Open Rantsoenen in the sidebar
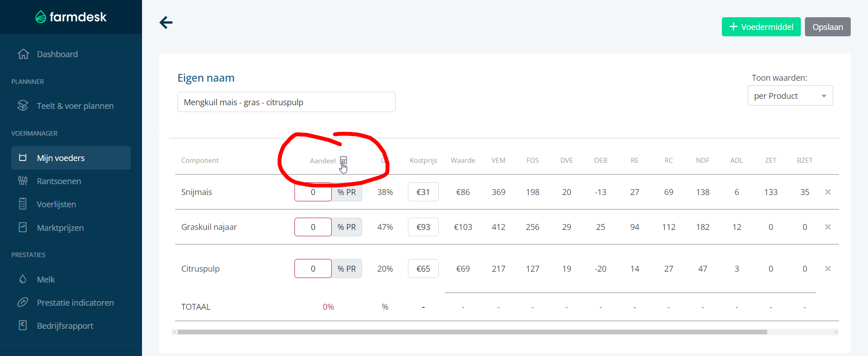Image resolution: width=868 pixels, height=356 pixels. [59, 181]
